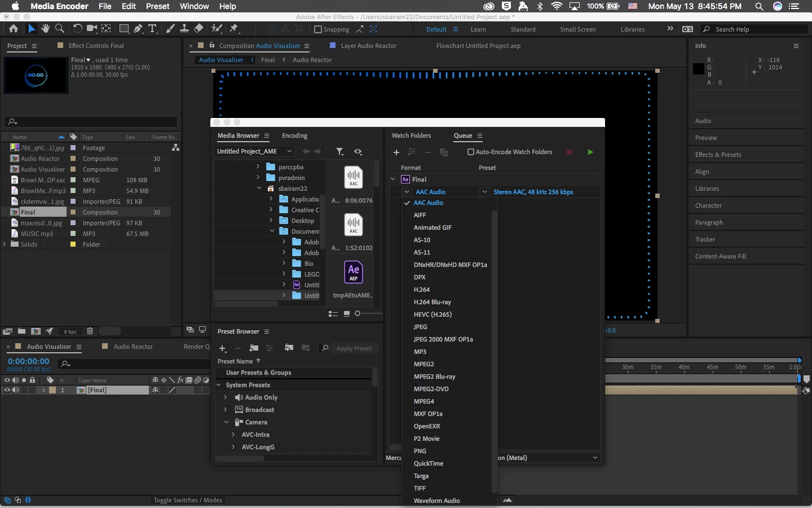The height and width of the screenshot is (508, 812).
Task: Expand the Solids folder in Project panel
Action: point(5,244)
